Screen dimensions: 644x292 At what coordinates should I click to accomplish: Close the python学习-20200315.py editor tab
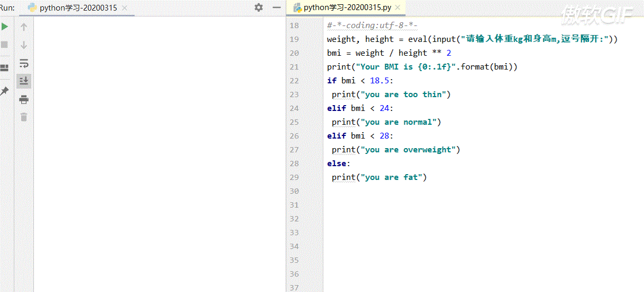click(x=398, y=7)
